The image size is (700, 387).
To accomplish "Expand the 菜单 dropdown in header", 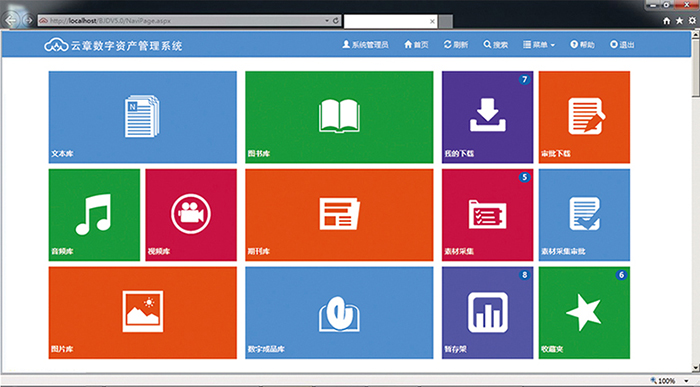I will coord(539,45).
